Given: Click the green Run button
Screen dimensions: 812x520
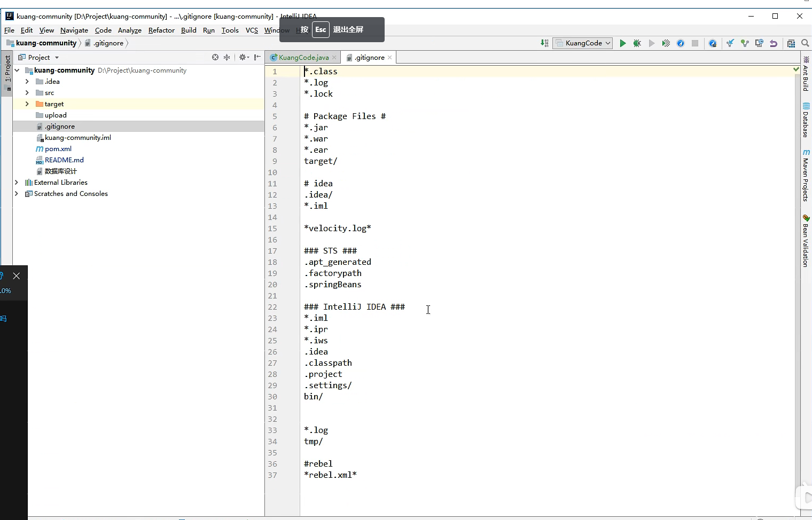Looking at the screenshot, I should pos(622,43).
